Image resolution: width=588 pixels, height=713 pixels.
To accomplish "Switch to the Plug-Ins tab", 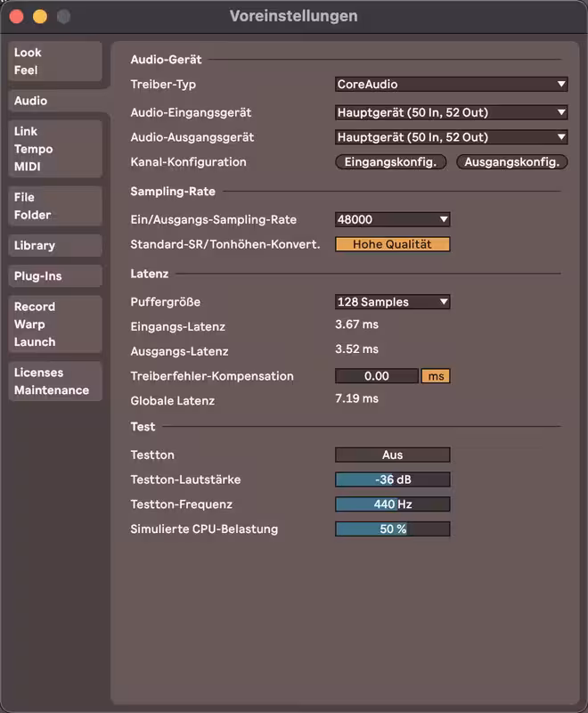I will click(55, 276).
